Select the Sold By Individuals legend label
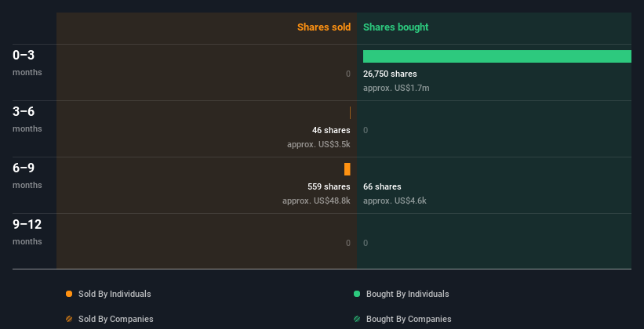Screen dimensions: 644x329 pos(115,294)
